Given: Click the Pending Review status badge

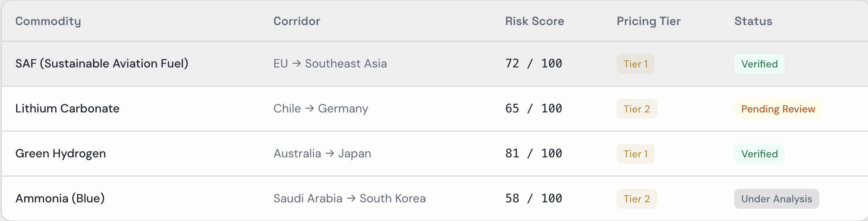Looking at the screenshot, I should pos(778,109).
